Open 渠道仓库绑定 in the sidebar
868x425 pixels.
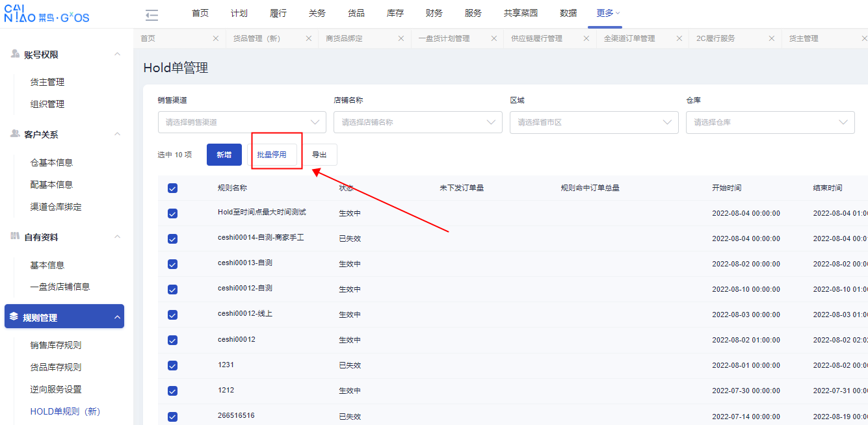point(56,207)
